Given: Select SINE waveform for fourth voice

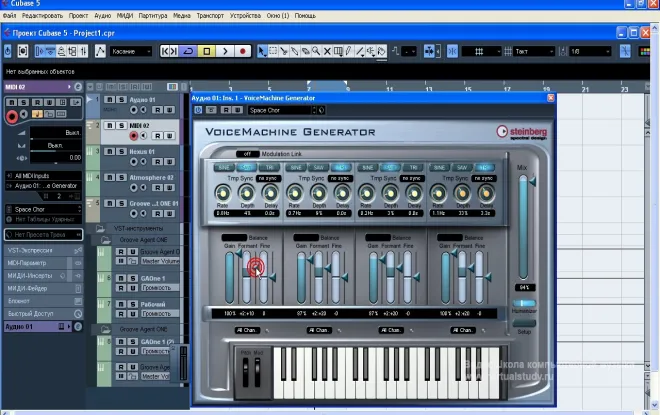Looking at the screenshot, I should click(x=439, y=168).
